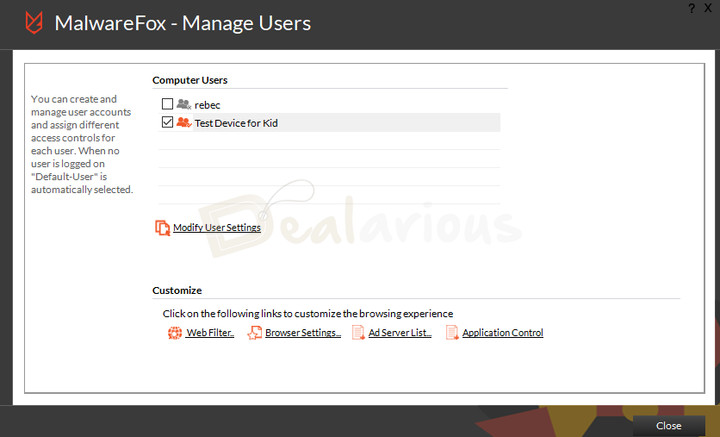Click the Close button

pos(669,426)
